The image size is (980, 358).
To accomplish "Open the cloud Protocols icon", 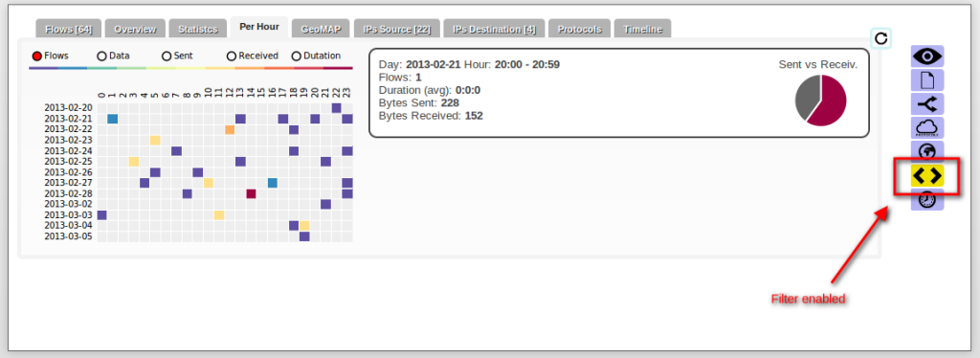I will click(x=927, y=127).
